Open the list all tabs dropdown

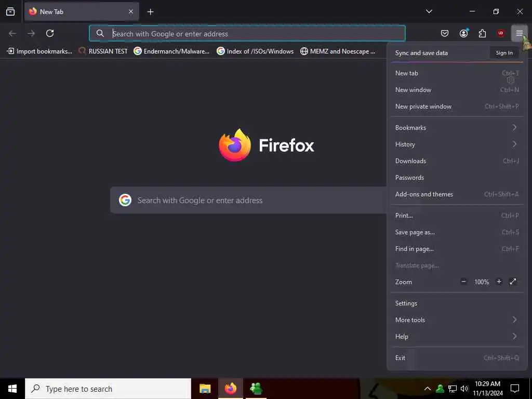[x=429, y=11]
